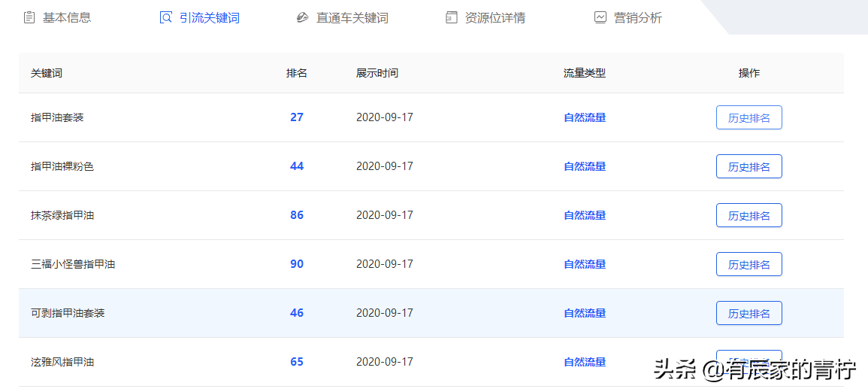Click rank value 27
868x392 pixels.
[297, 117]
